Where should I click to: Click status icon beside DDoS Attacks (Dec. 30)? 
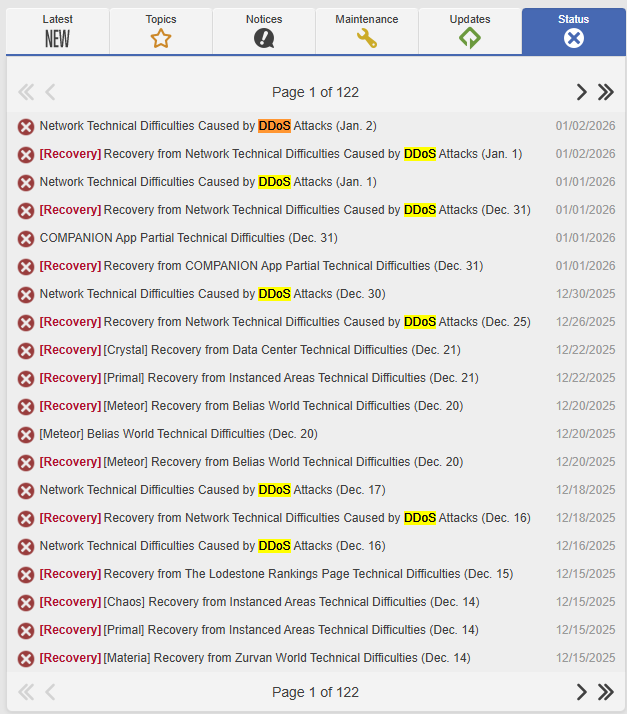(26, 295)
